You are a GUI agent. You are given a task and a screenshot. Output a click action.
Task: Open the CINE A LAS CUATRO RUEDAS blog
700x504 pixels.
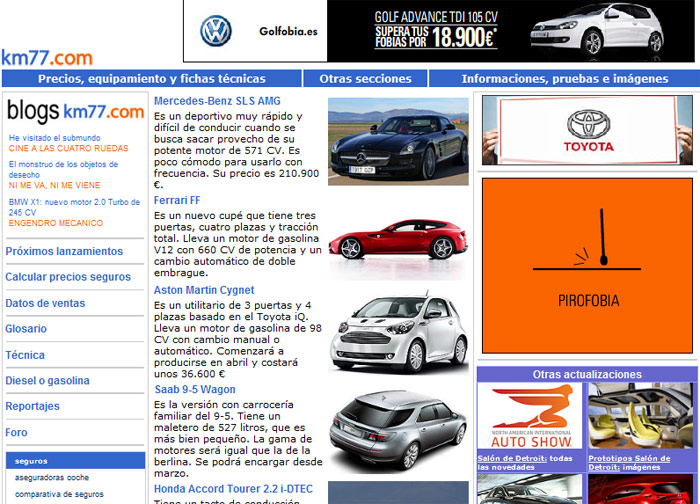(68, 148)
